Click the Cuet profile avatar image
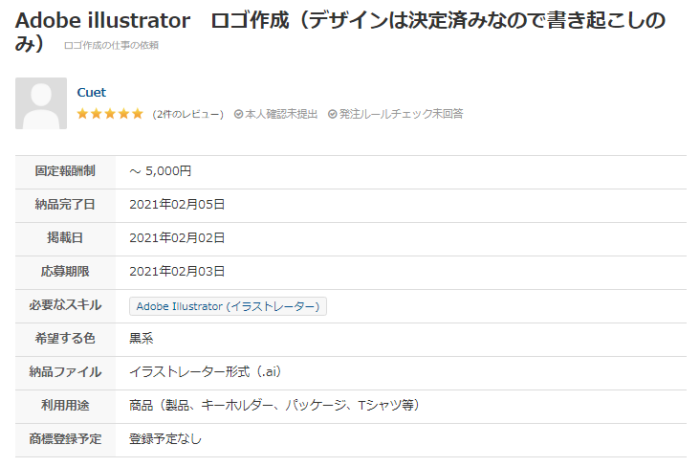The width and height of the screenshot is (700, 467). 41,103
